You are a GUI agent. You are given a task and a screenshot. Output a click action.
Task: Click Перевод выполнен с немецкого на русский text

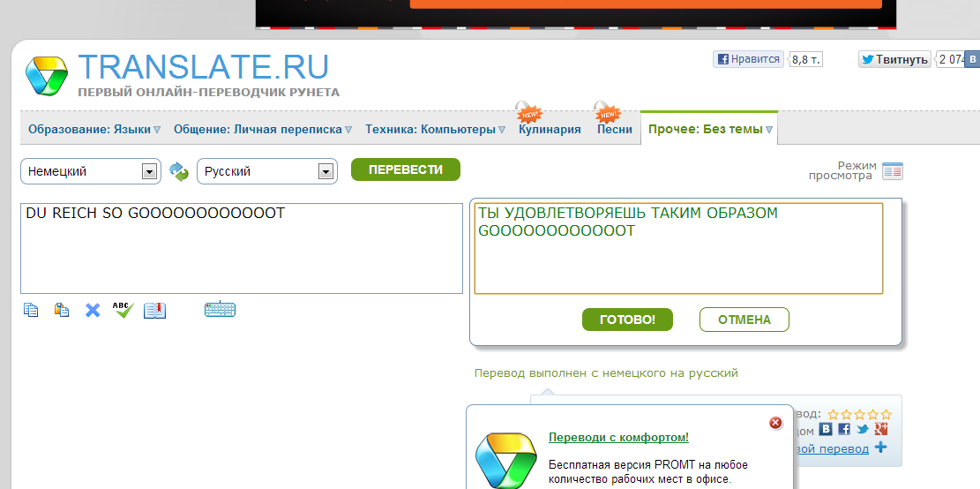606,373
